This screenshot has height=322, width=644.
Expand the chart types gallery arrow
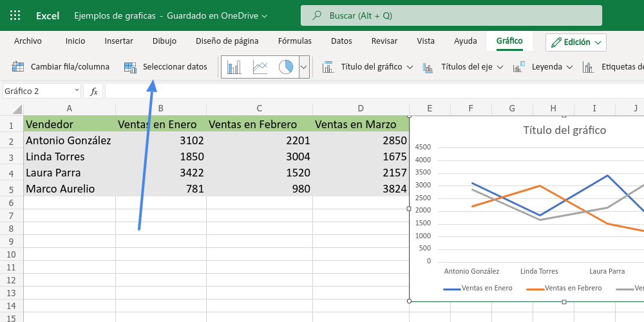305,67
